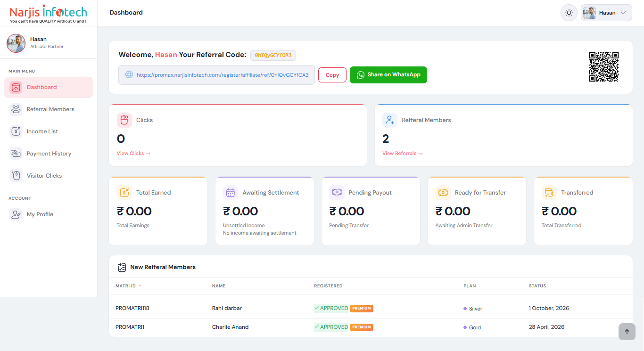
Task: Click APPROVED badge in Rahi darbar row
Action: 331,309
